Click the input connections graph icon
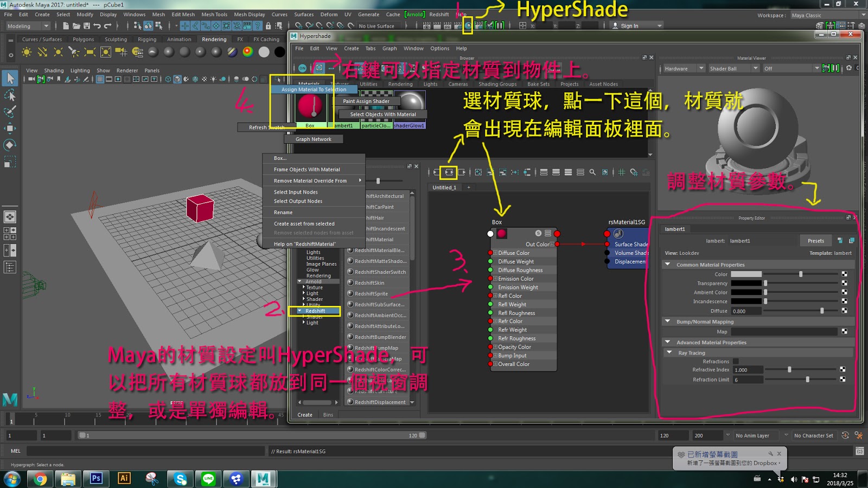 (436, 172)
